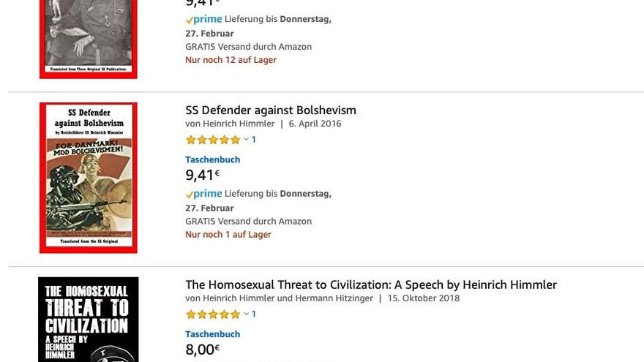Open the review count of the third listing
The height and width of the screenshot is (362, 644).
[254, 314]
